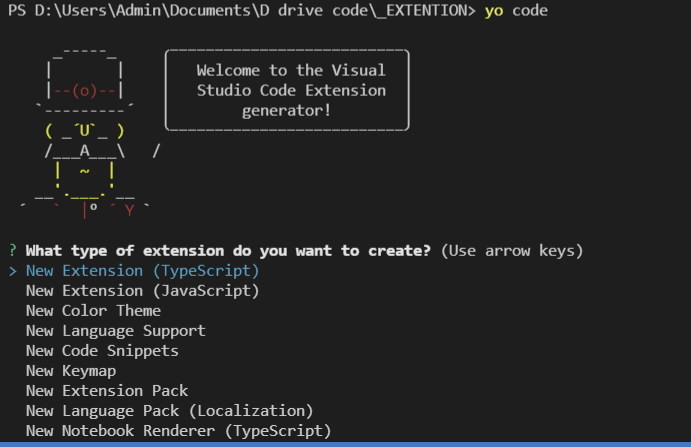Click the green question mark prompt indicator
The height and width of the screenshot is (447, 691).
13,251
